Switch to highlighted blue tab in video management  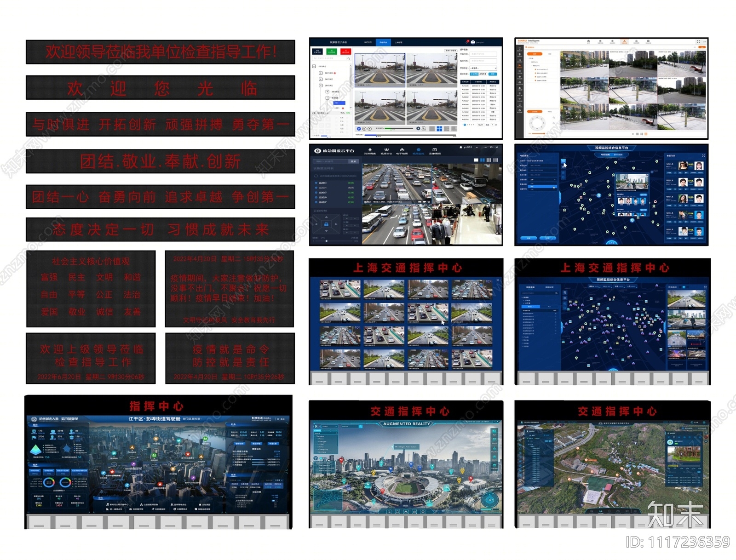coord(383,42)
